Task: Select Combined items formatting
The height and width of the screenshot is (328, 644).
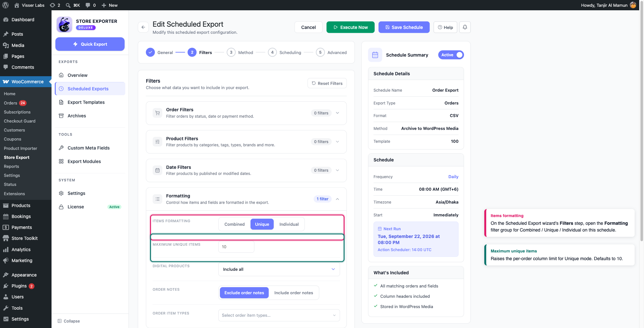Action: point(234,224)
